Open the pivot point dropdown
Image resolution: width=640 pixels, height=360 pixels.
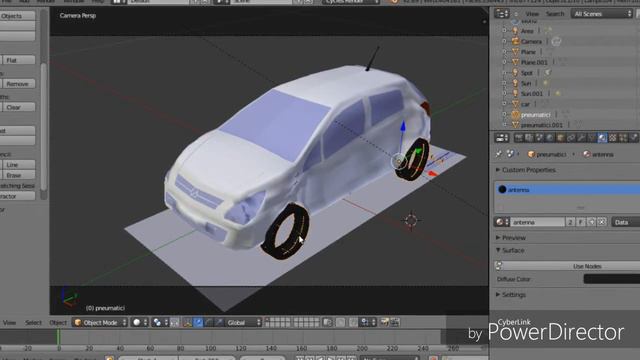(160, 322)
